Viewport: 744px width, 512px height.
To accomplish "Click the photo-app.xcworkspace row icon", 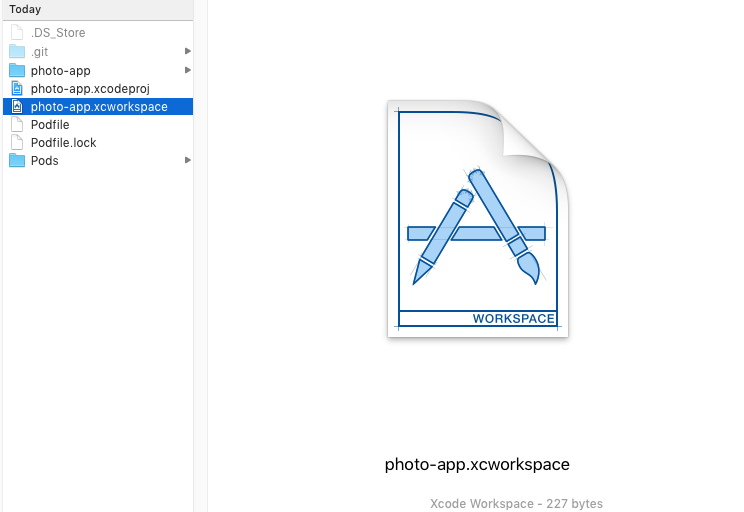I will point(17,106).
